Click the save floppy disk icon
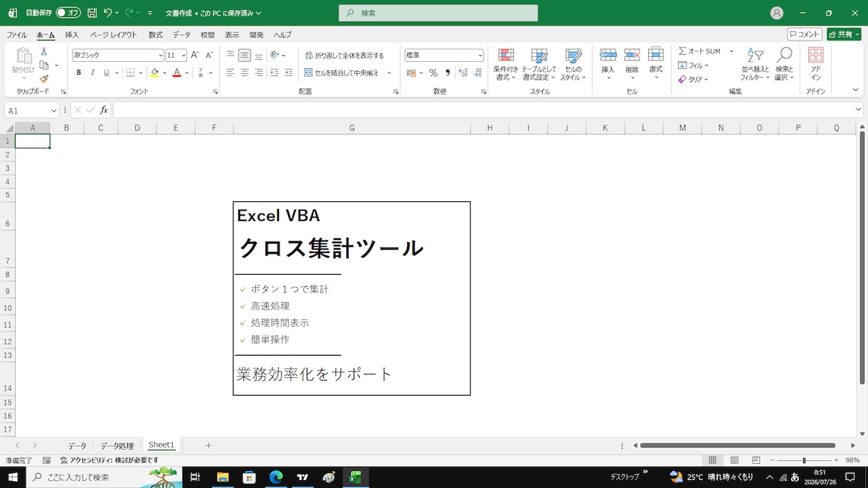The image size is (868, 488). pyautogui.click(x=92, y=13)
